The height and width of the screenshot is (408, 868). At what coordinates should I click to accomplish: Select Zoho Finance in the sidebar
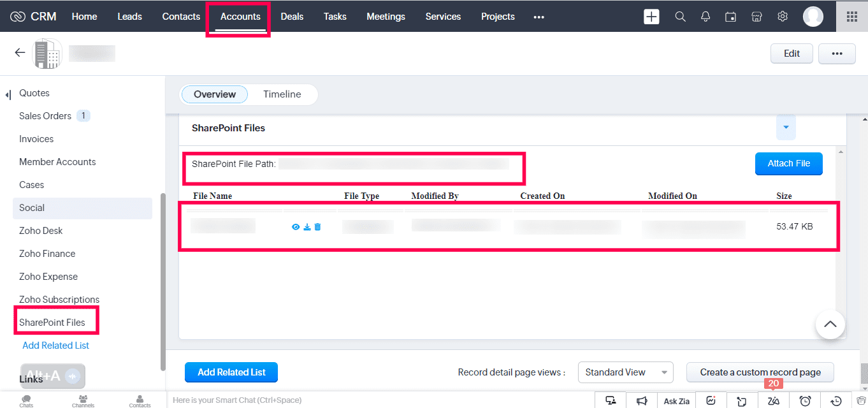[x=47, y=254]
